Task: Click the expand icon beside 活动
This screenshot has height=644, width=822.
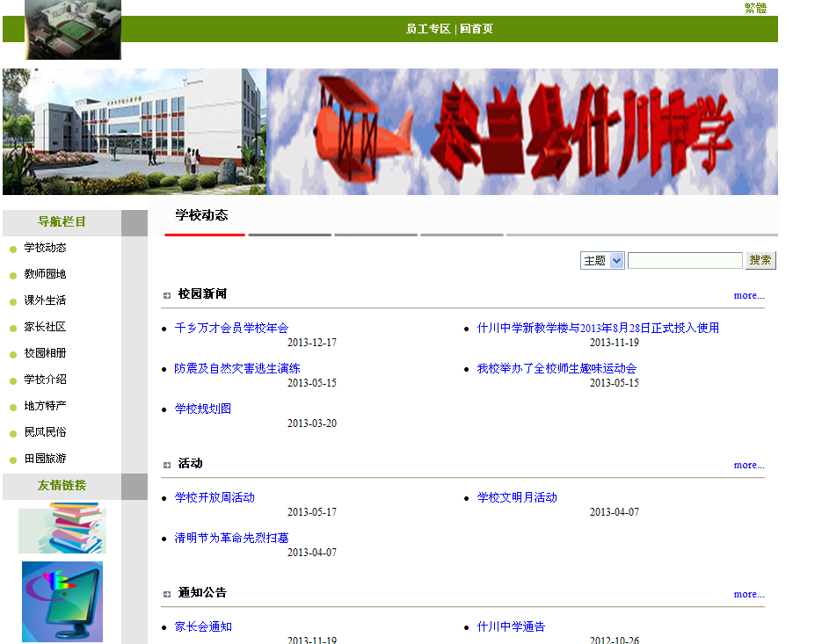Action: [167, 465]
